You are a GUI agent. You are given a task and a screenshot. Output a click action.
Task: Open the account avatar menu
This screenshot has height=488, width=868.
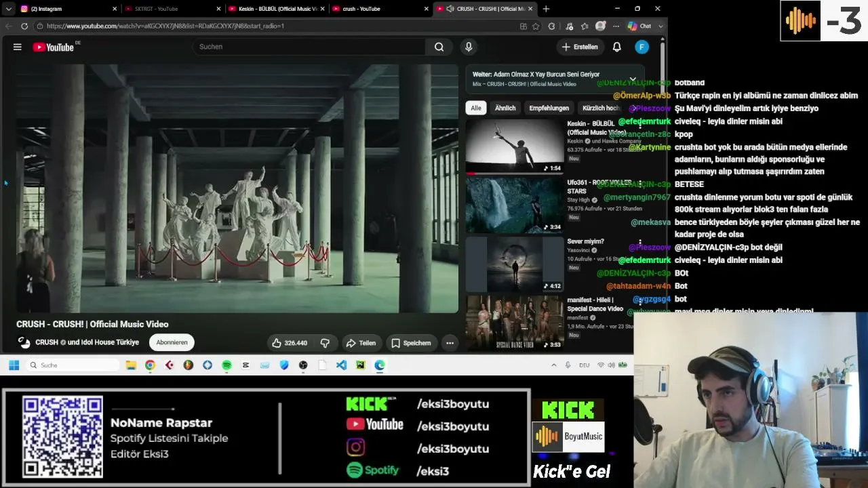[642, 47]
